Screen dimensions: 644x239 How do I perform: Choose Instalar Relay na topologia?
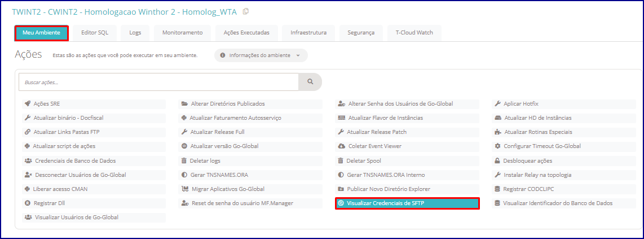pos(564,175)
